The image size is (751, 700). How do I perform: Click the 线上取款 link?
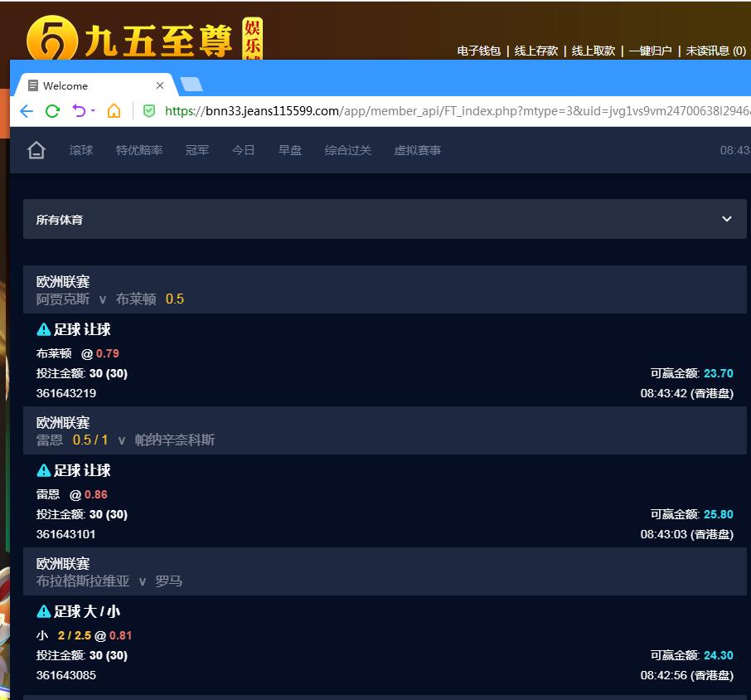(x=593, y=51)
